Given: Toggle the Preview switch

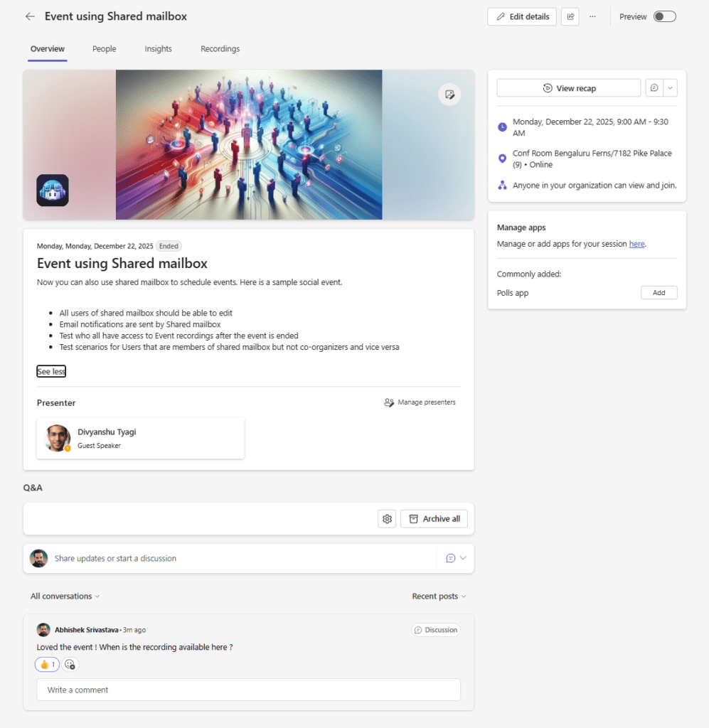Looking at the screenshot, I should click(x=666, y=15).
